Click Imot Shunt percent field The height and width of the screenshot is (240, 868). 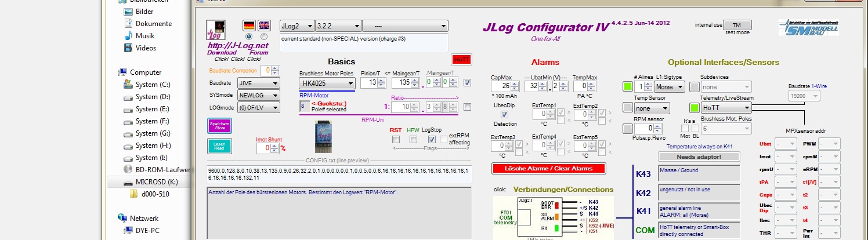coord(263,148)
